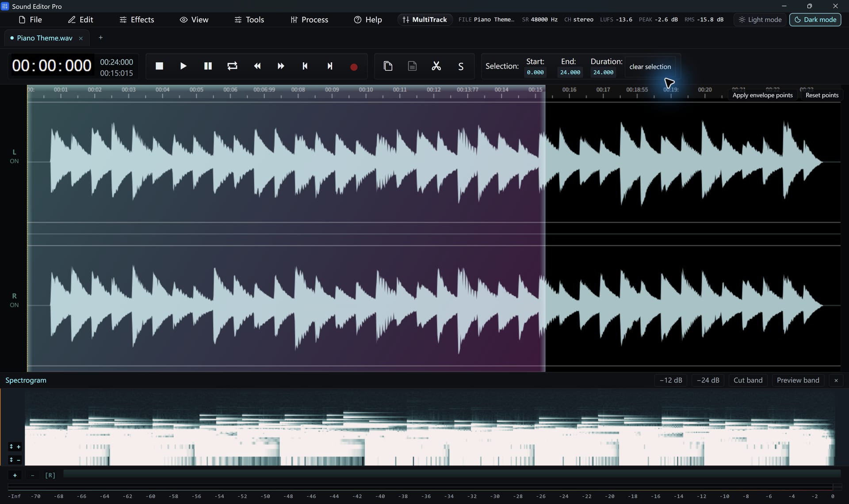This screenshot has height=504, width=849.
Task: Start playback with the Play button
Action: point(183,66)
